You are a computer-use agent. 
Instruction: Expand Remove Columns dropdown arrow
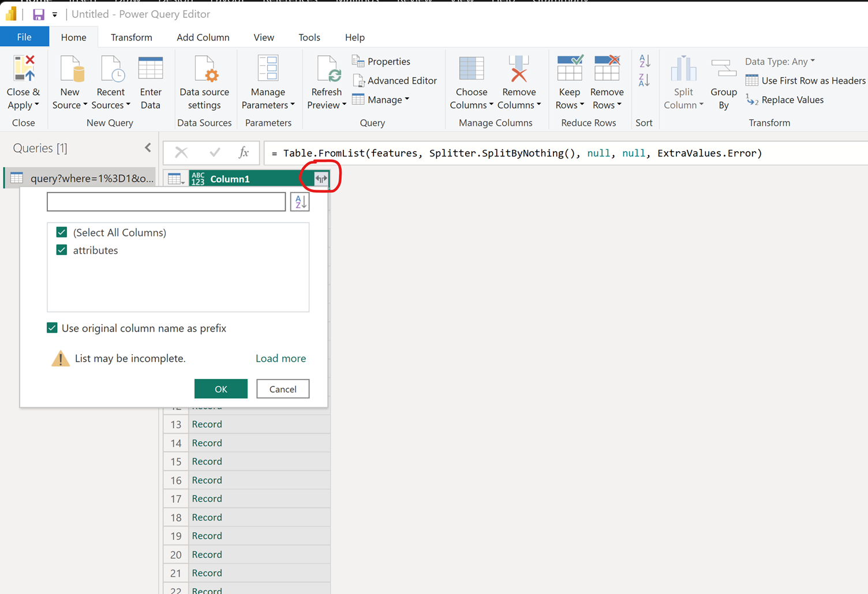coord(538,105)
